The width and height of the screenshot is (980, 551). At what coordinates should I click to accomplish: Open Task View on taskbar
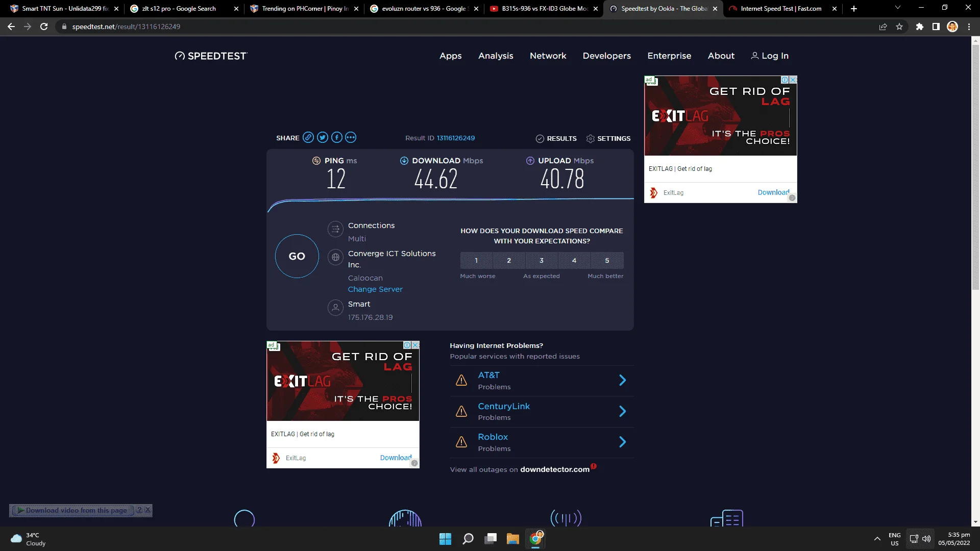coord(491,539)
